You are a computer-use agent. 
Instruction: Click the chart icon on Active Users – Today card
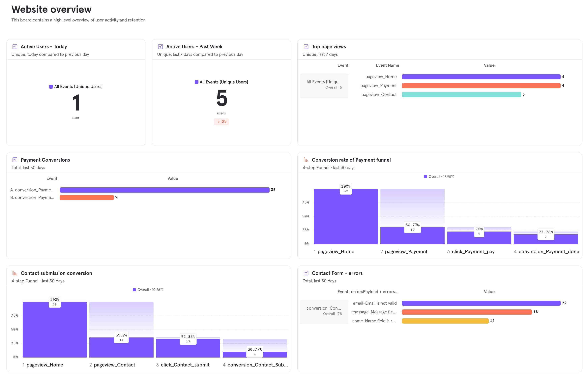tap(15, 46)
